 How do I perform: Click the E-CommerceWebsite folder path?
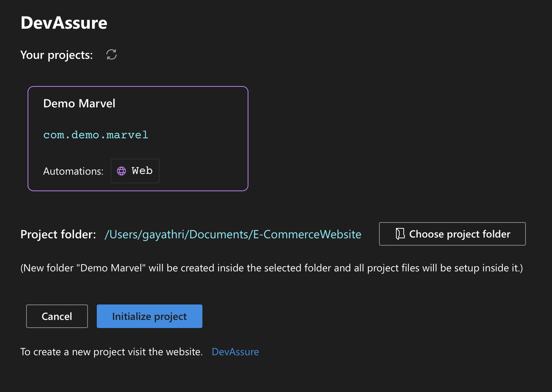tap(233, 234)
